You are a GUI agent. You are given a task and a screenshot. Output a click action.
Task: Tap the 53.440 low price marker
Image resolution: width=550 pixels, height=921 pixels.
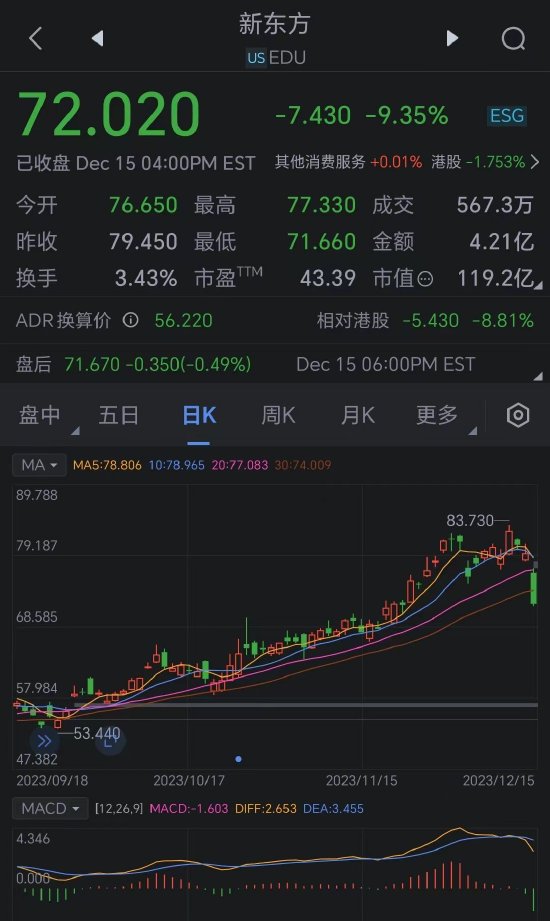[97, 733]
